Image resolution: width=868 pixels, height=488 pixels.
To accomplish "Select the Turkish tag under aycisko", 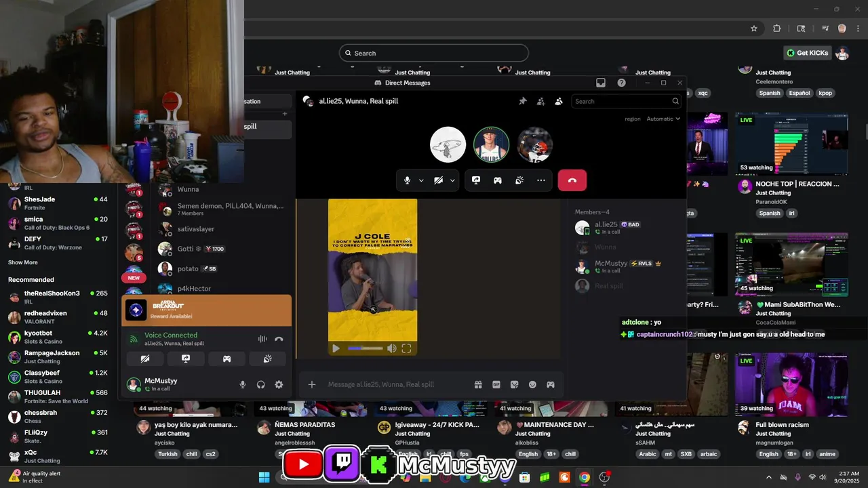I will 167,454.
